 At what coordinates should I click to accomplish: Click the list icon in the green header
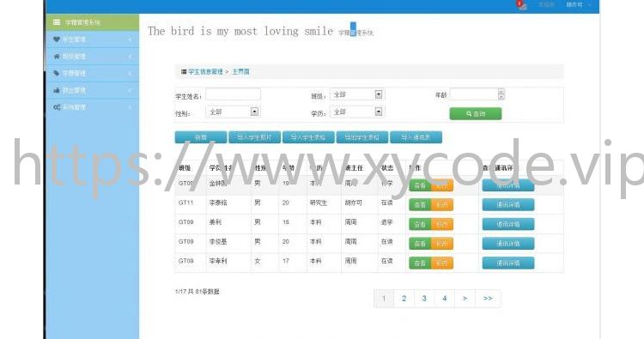click(57, 22)
